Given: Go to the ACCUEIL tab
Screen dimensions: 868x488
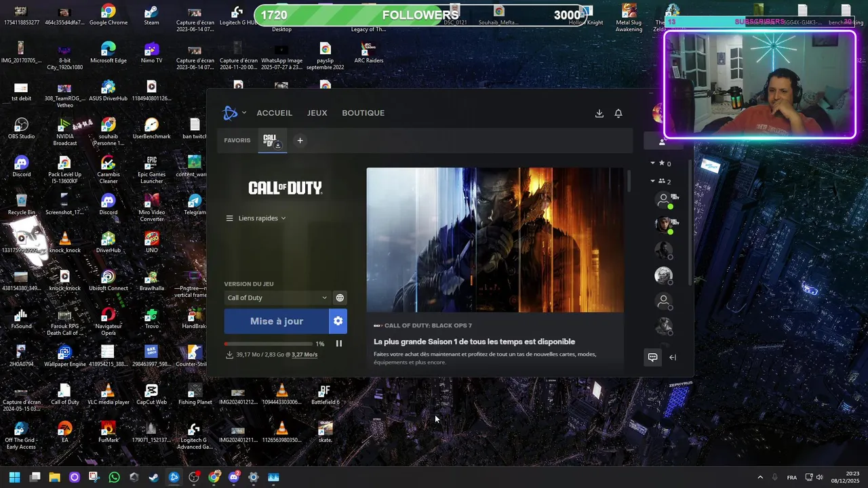Looking at the screenshot, I should pos(275,113).
